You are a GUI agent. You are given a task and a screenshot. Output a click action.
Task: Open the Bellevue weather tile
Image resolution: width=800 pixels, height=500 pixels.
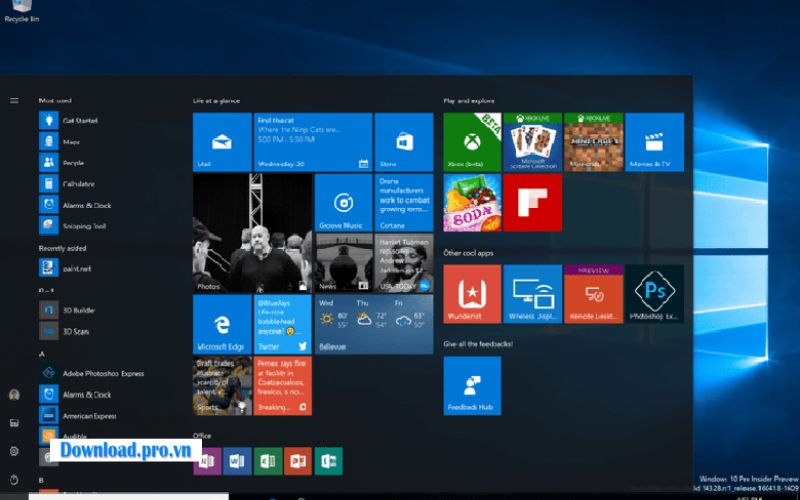(374, 324)
